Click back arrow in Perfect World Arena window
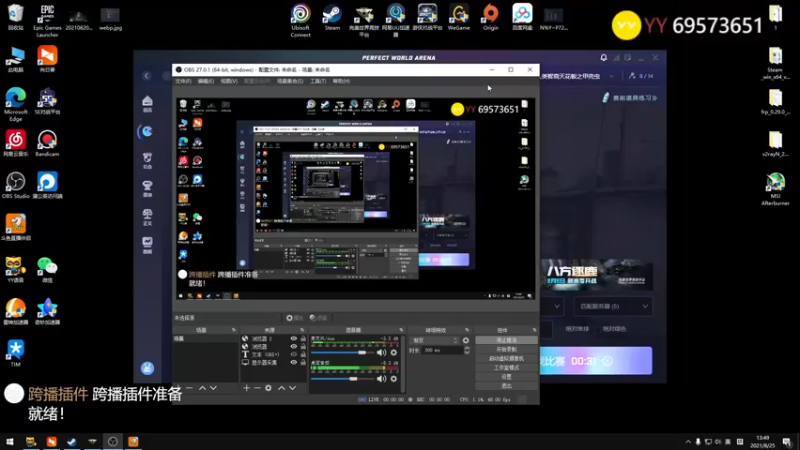Screen dimensions: 800x450 click(x=146, y=76)
